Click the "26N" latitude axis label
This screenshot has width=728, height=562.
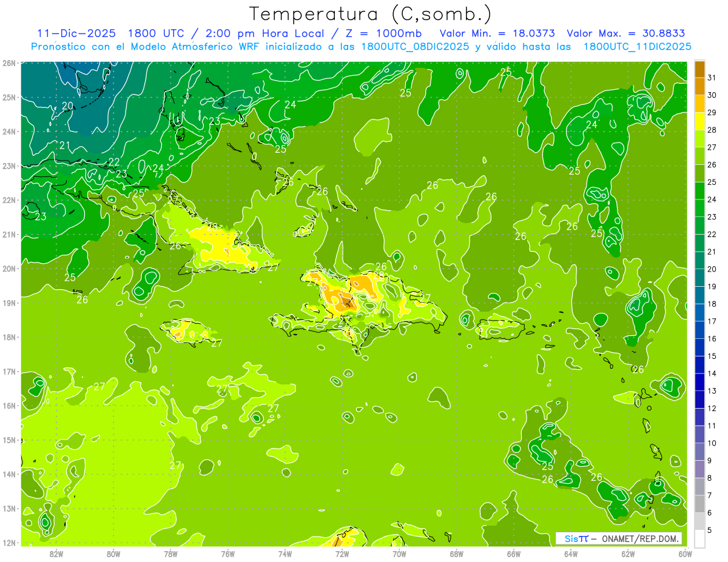tap(9, 63)
